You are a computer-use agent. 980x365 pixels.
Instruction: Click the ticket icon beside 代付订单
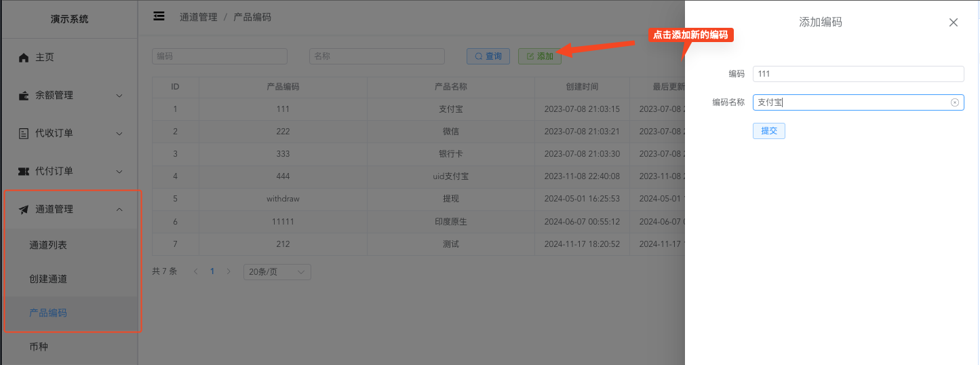click(x=24, y=172)
